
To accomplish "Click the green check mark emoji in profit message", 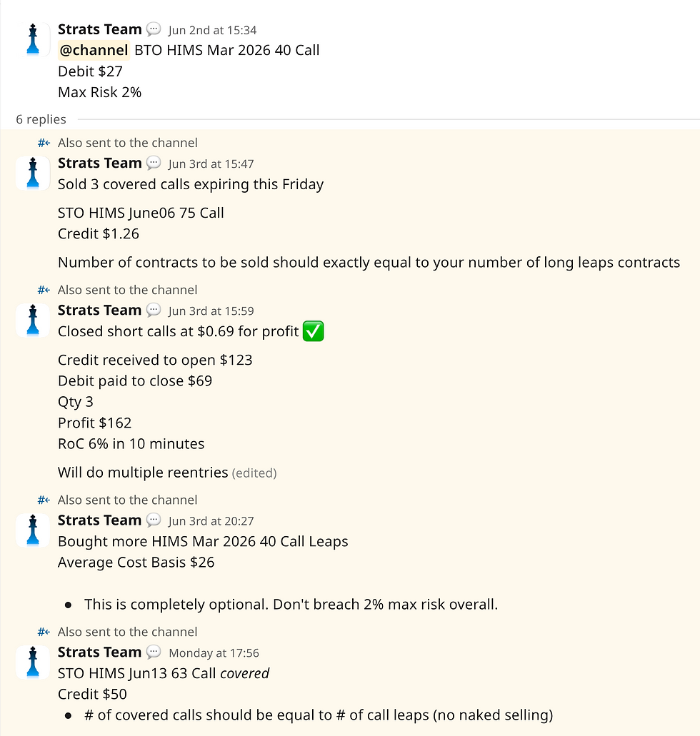I will coord(314,331).
